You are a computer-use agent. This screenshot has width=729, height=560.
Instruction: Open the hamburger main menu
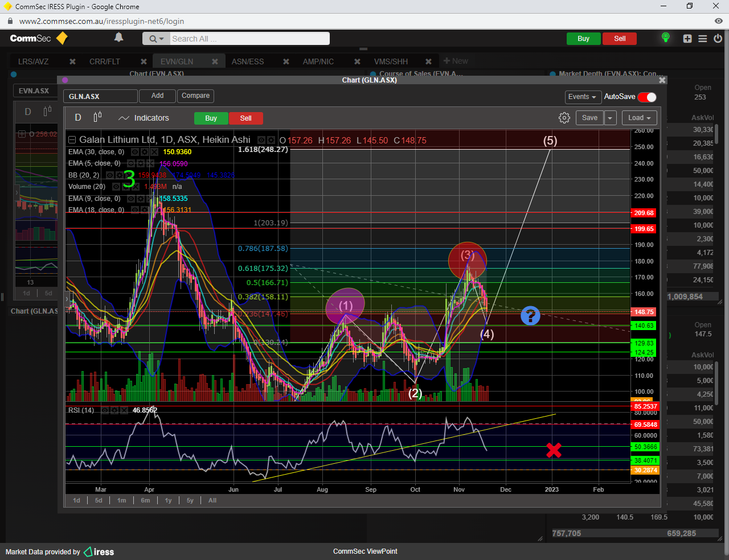click(703, 39)
